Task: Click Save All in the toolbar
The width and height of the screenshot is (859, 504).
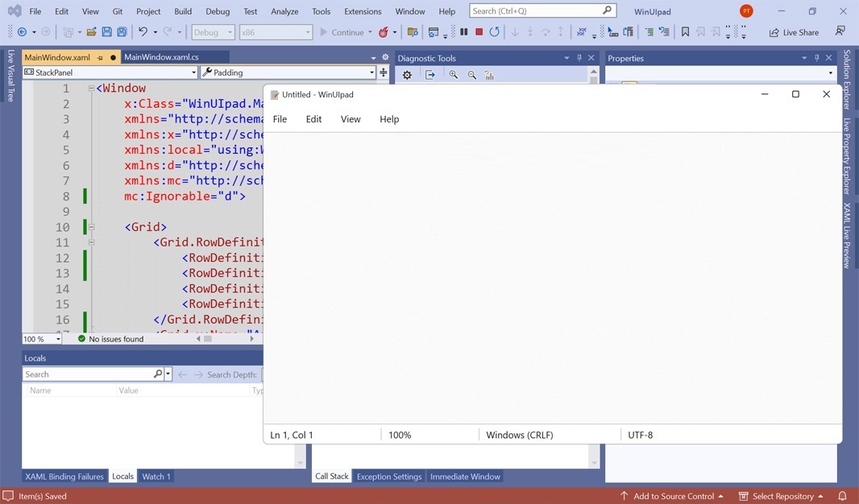Action: tap(122, 32)
